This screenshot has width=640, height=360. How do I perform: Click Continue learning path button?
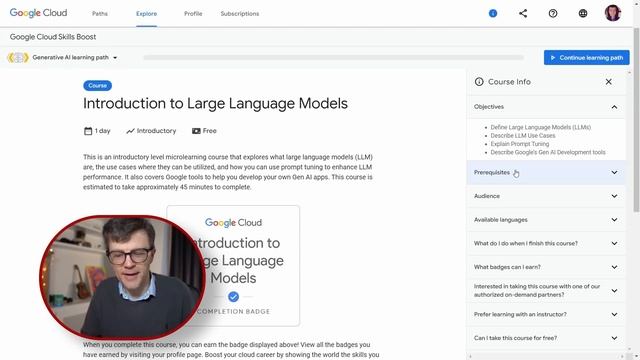[586, 58]
